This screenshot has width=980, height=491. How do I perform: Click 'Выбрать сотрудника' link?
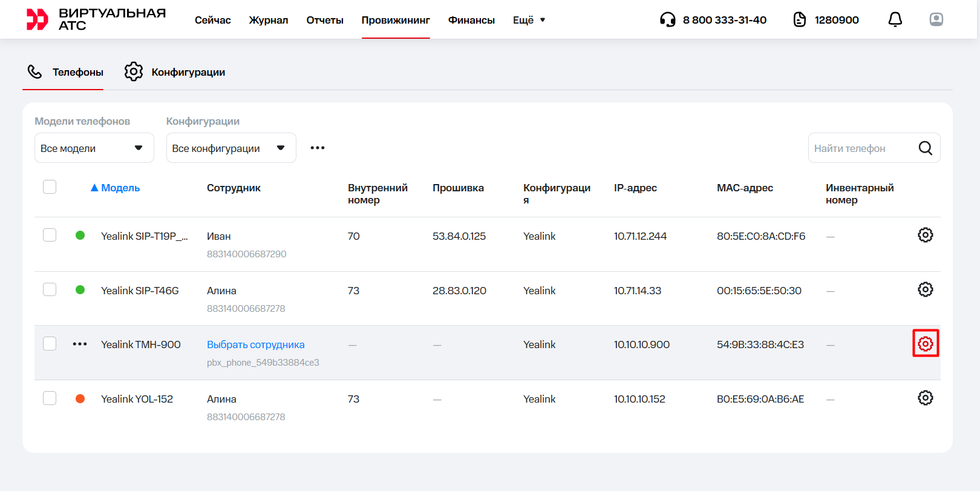coord(255,344)
